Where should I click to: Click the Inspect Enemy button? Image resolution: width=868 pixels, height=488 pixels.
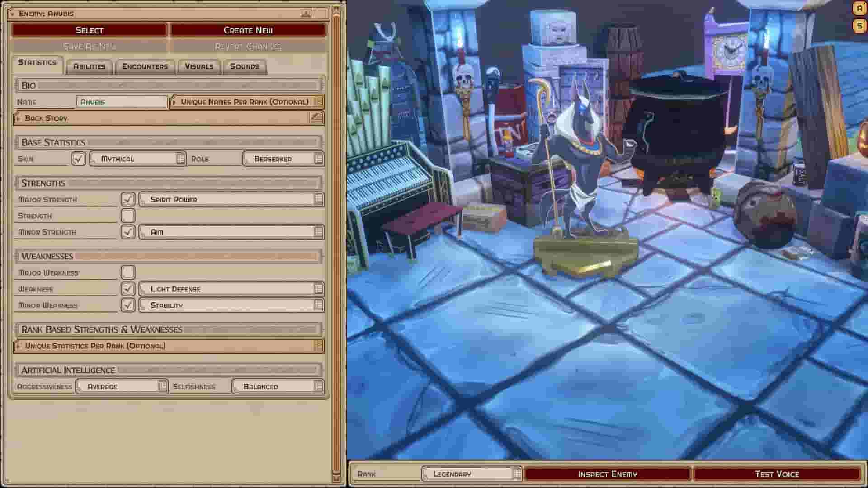point(607,474)
